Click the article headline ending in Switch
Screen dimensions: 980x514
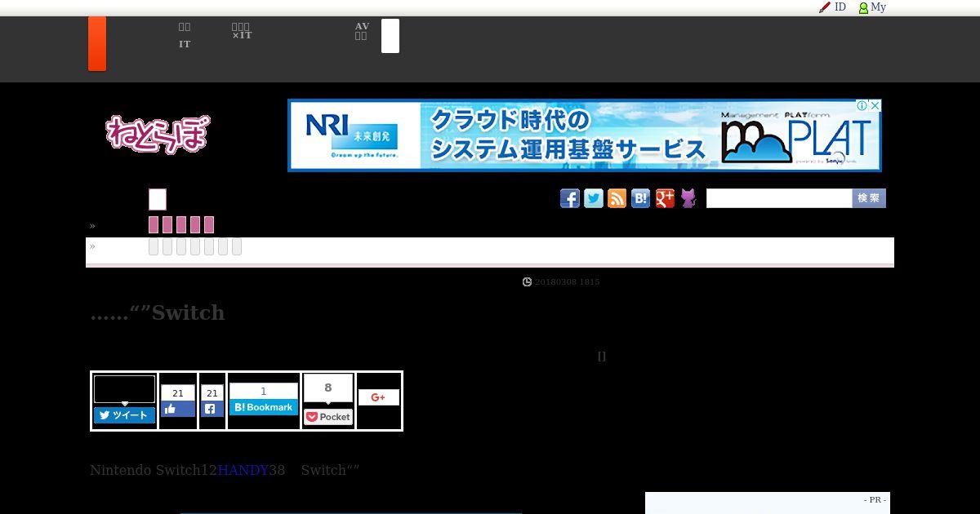pyautogui.click(x=157, y=312)
